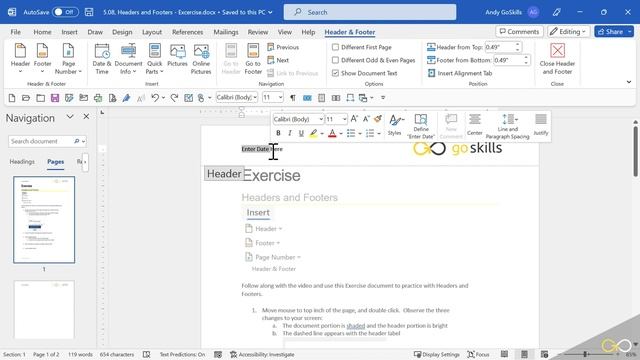Screen dimensions: 640x360
Task: Go to Footer
Action: click(x=253, y=58)
